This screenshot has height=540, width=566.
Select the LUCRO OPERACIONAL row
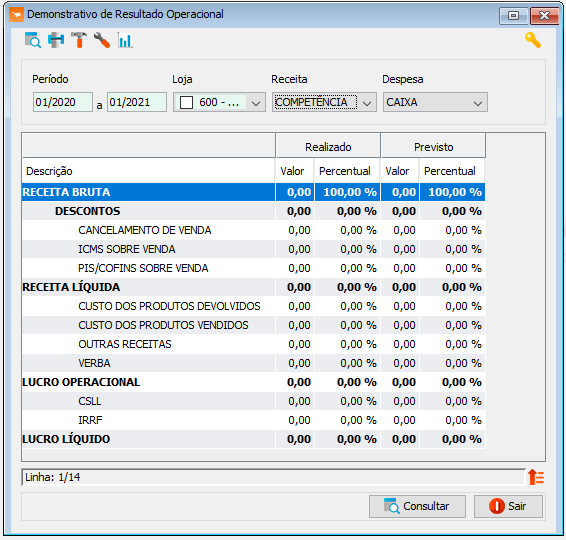tap(253, 382)
